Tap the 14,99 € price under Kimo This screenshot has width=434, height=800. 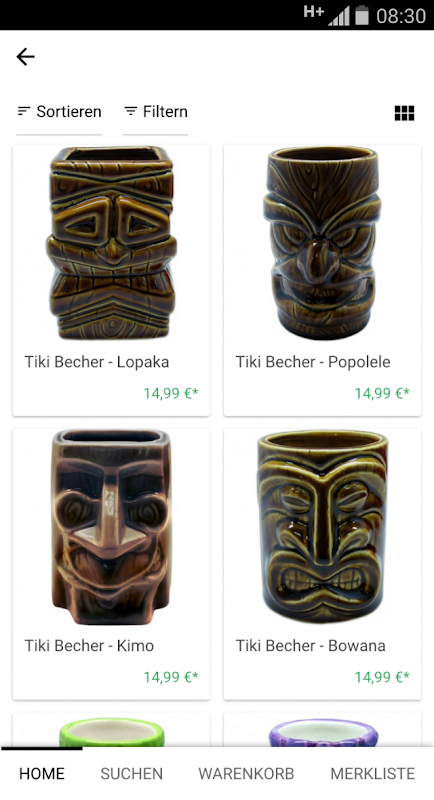170,677
